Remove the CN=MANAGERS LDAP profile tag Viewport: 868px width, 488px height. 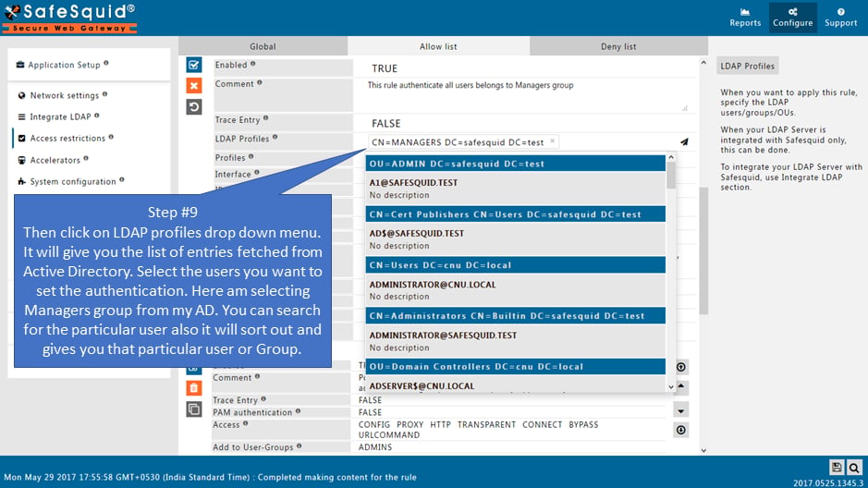552,141
